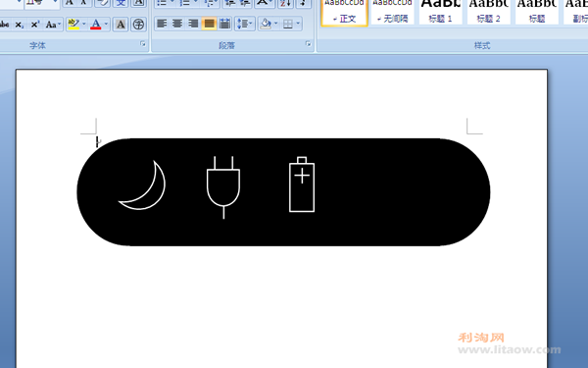Apply subscript formatting

[x=20, y=25]
